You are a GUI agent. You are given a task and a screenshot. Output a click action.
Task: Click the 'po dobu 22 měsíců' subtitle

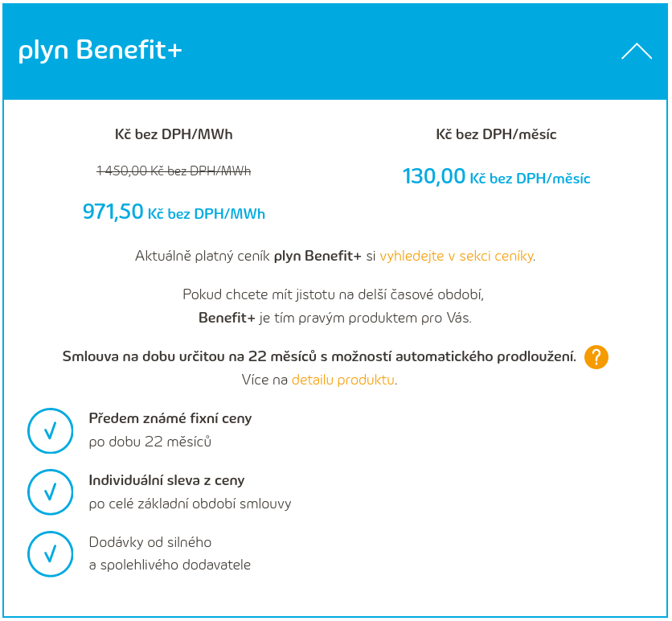[x=150, y=442]
